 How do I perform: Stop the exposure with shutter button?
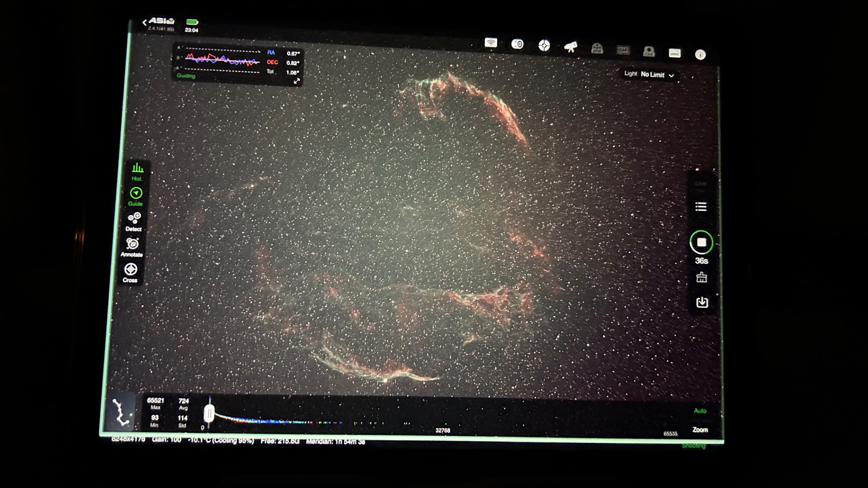(701, 243)
